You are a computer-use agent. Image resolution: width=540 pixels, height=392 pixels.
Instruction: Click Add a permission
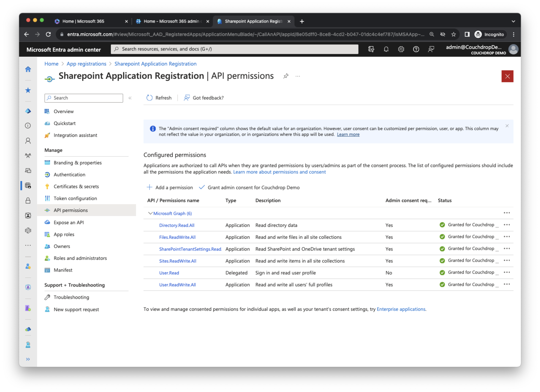170,188
